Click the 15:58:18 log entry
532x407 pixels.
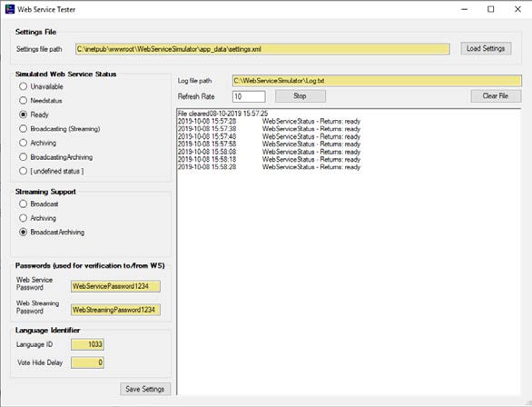click(x=269, y=159)
